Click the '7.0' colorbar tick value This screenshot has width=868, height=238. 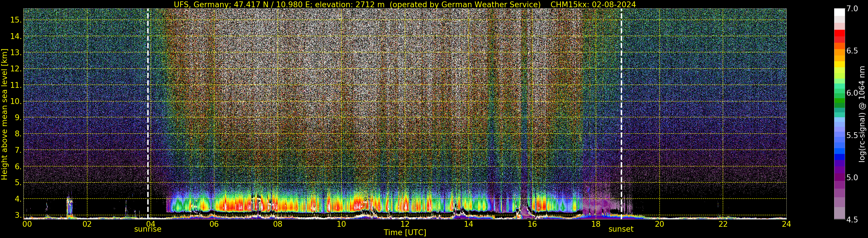point(852,9)
